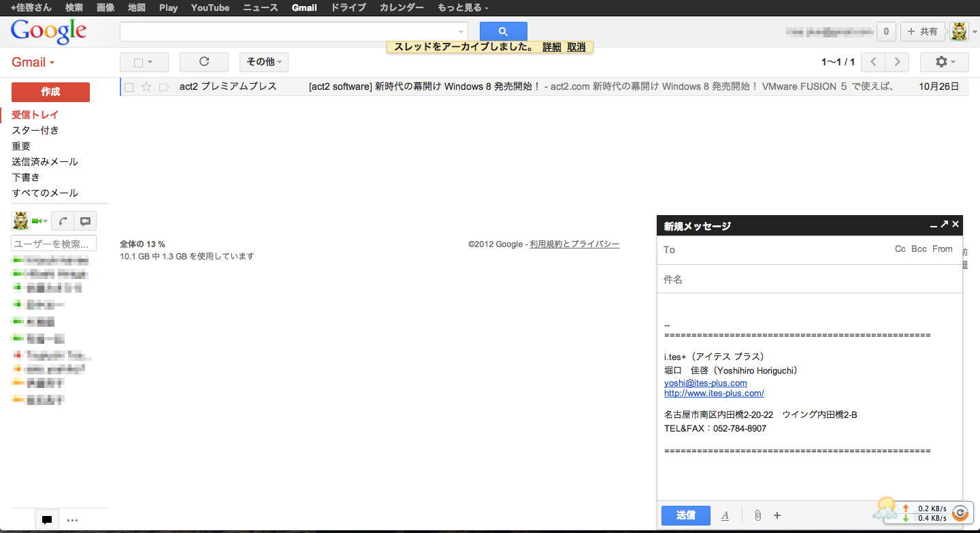Add Bcc recipients in compose
The width and height of the screenshot is (980, 533).
[919, 249]
